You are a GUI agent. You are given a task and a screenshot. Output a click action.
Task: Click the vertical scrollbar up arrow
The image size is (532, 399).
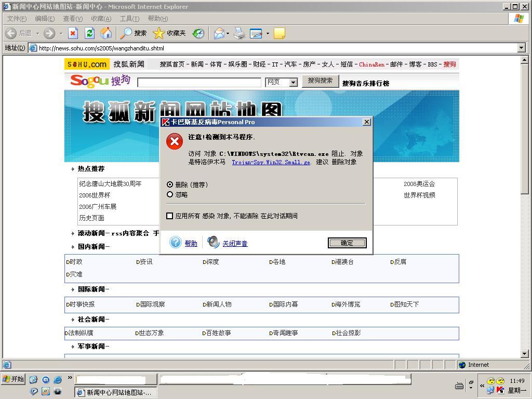coord(525,60)
